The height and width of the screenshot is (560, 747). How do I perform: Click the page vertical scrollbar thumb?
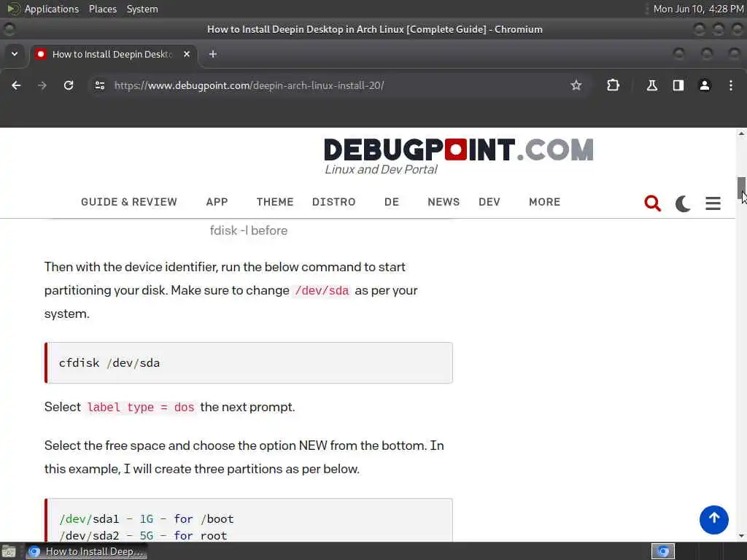coord(741,188)
